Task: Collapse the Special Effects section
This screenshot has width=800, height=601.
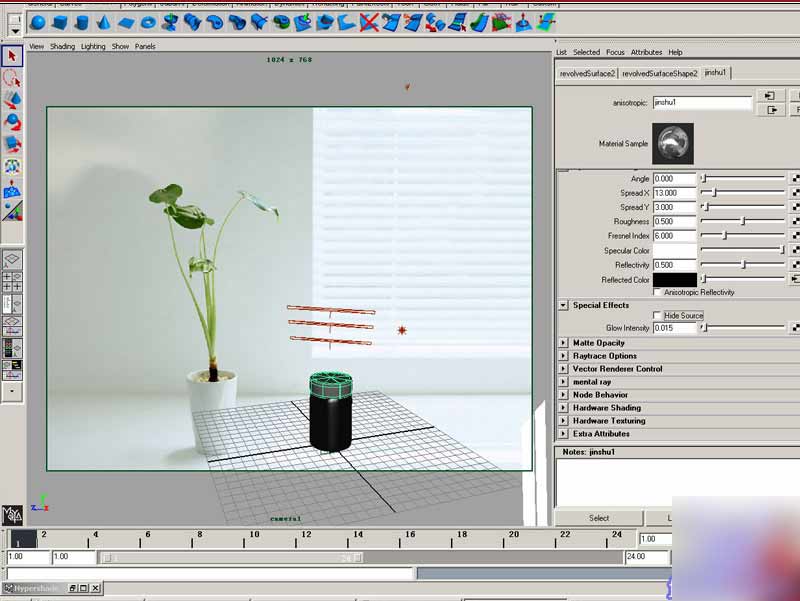Action: click(x=563, y=305)
